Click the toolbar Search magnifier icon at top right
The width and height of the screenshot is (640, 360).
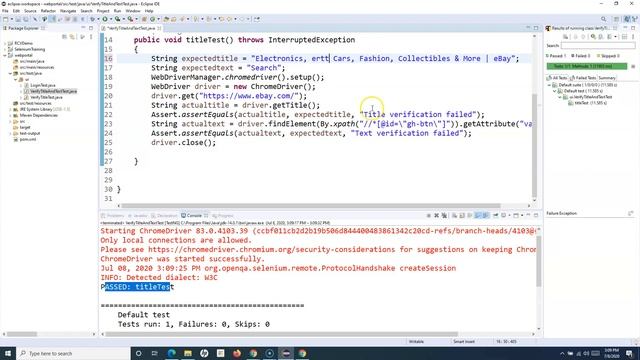pos(603,19)
